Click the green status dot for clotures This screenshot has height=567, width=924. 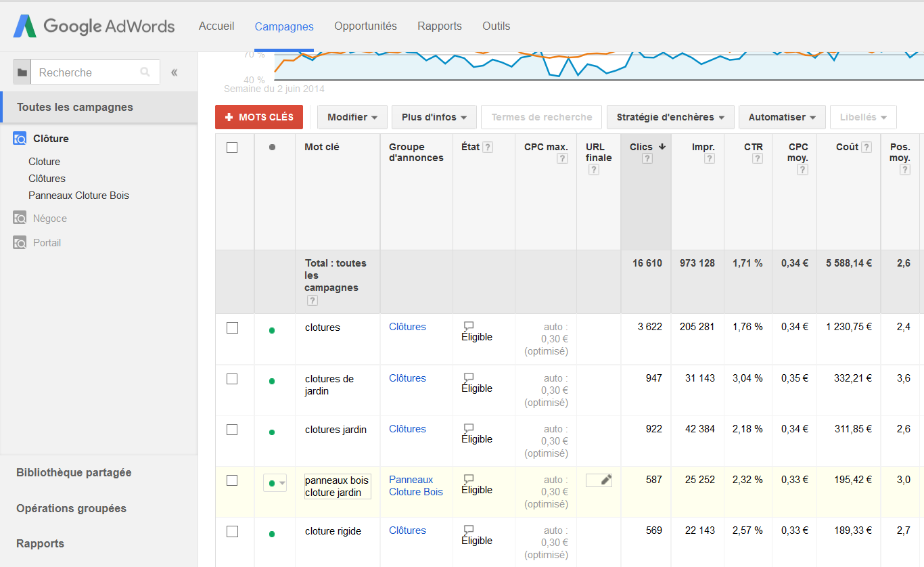[x=272, y=331]
